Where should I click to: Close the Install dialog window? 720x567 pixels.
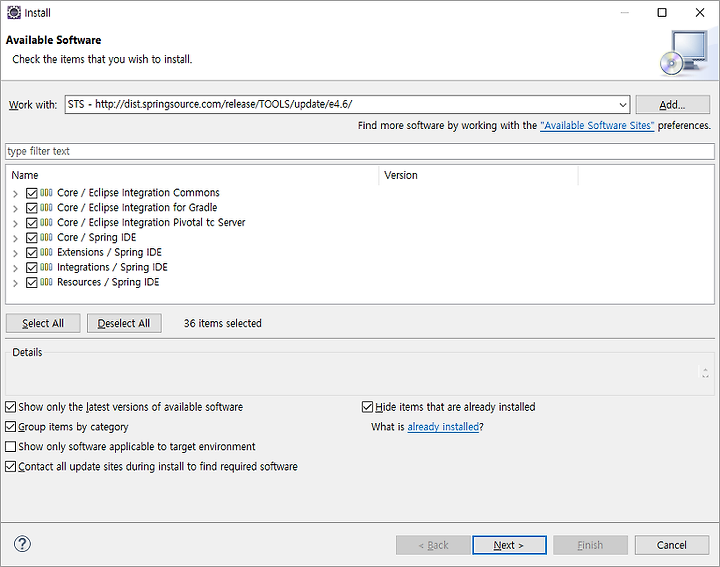[700, 12]
